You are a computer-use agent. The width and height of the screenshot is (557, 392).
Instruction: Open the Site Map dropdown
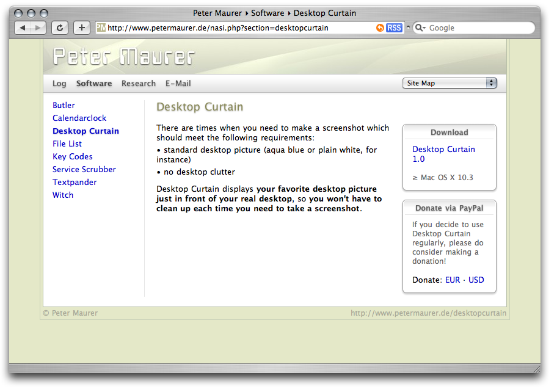pos(450,83)
